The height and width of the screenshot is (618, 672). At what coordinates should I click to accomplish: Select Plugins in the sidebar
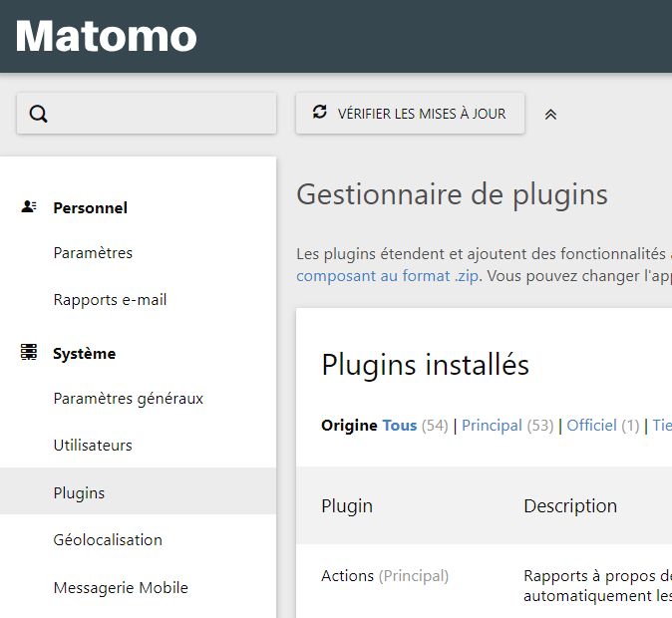[79, 493]
